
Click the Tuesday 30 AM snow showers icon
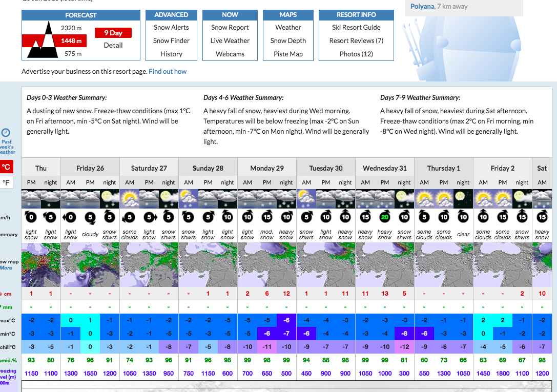click(x=306, y=199)
